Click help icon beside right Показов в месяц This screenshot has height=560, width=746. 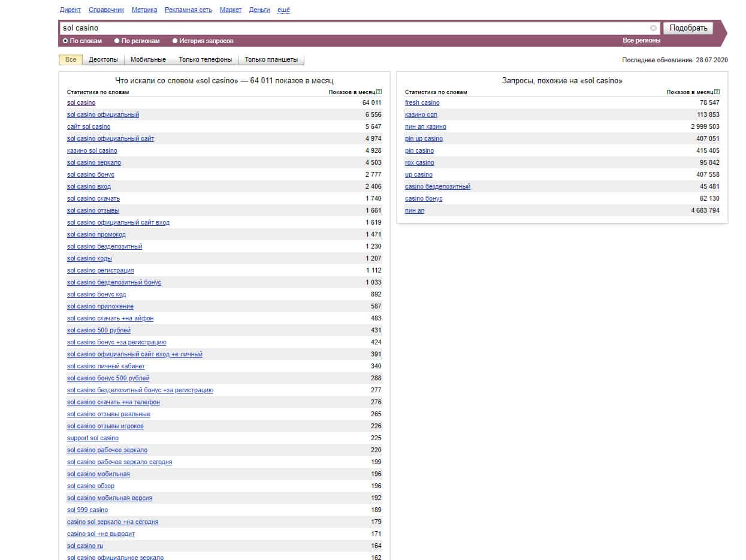(717, 92)
